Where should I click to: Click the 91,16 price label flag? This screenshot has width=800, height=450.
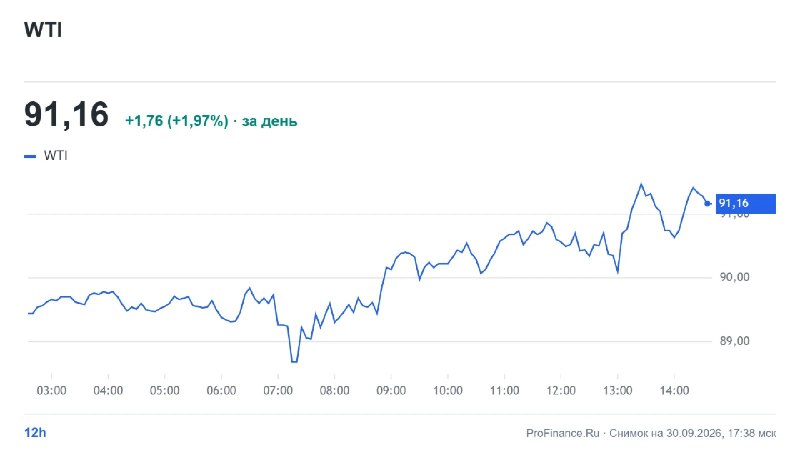tap(745, 204)
